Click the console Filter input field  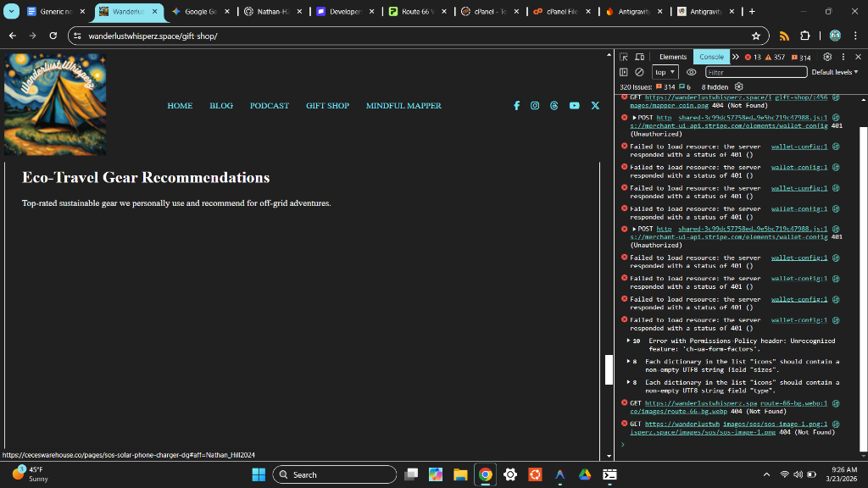(x=755, y=72)
